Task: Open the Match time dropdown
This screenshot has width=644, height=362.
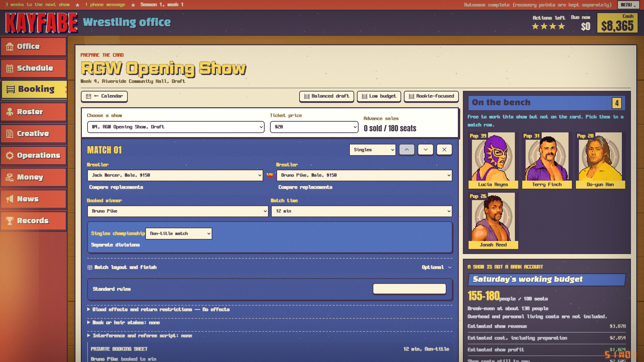Action: pos(362,211)
